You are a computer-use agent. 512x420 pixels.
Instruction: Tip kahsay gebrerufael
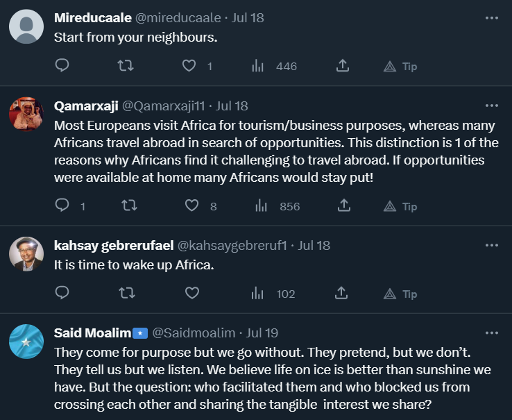[400, 294]
